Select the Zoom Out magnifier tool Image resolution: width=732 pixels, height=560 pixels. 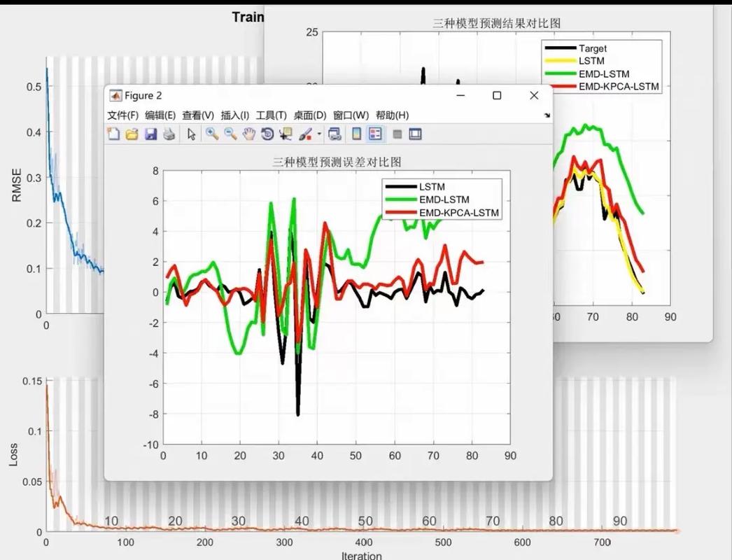pos(230,134)
